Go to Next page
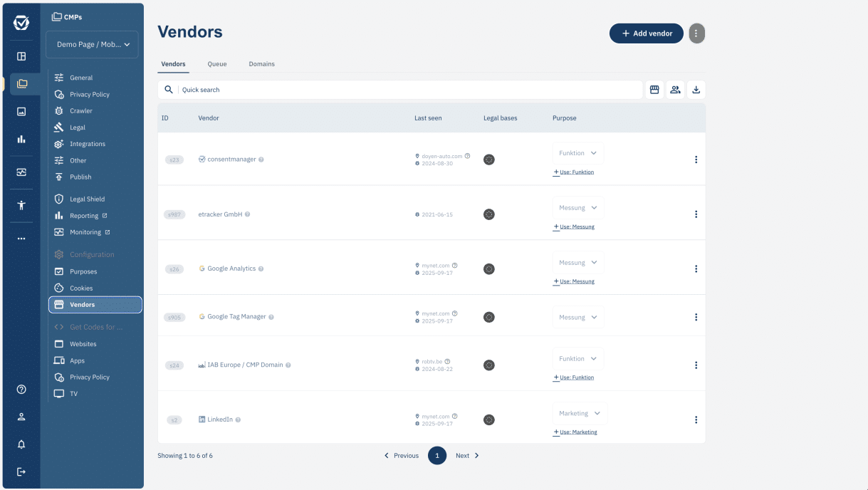The image size is (868, 490). 468,456
